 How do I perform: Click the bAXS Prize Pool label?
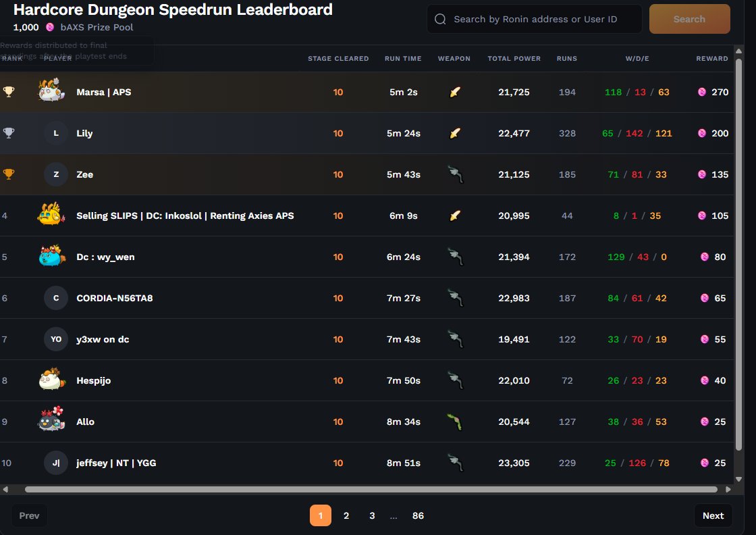[97, 27]
